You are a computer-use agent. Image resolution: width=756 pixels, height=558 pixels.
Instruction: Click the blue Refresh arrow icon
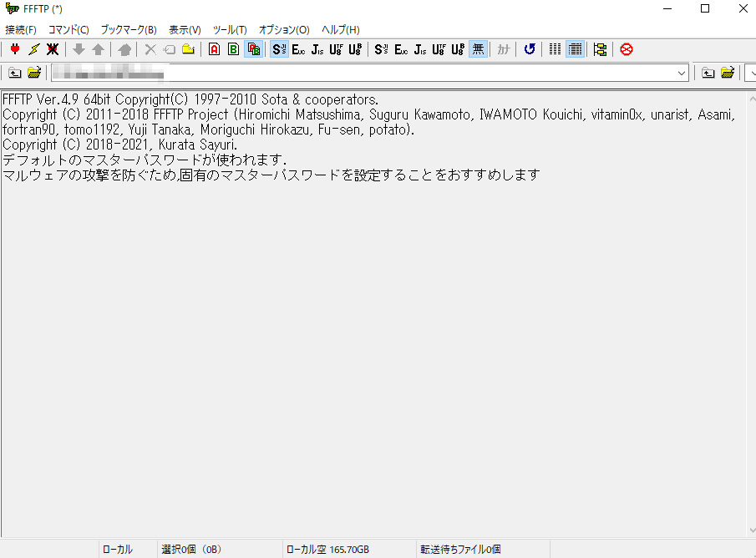(530, 49)
